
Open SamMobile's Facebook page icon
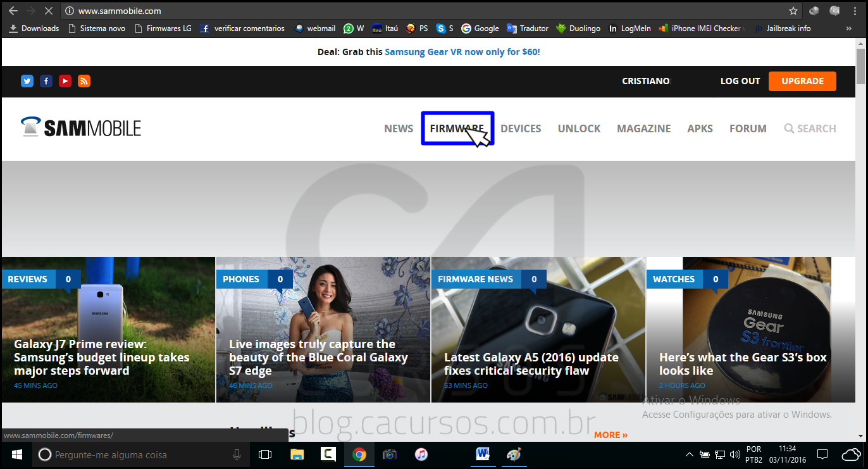coord(46,81)
